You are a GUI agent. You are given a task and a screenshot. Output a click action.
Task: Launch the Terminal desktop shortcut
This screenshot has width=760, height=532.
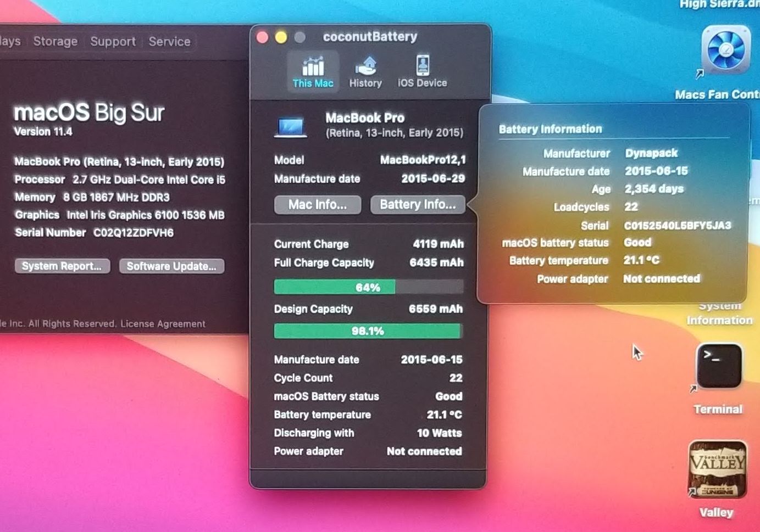[x=719, y=367]
